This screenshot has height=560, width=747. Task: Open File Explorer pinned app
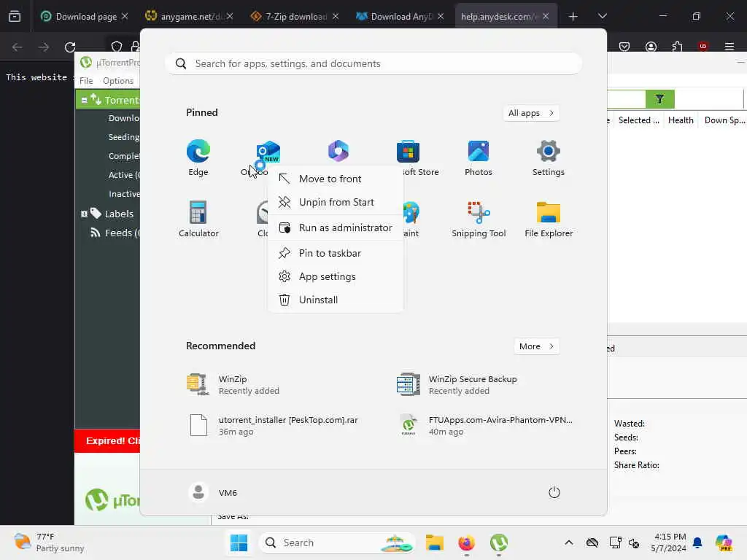pos(549,219)
